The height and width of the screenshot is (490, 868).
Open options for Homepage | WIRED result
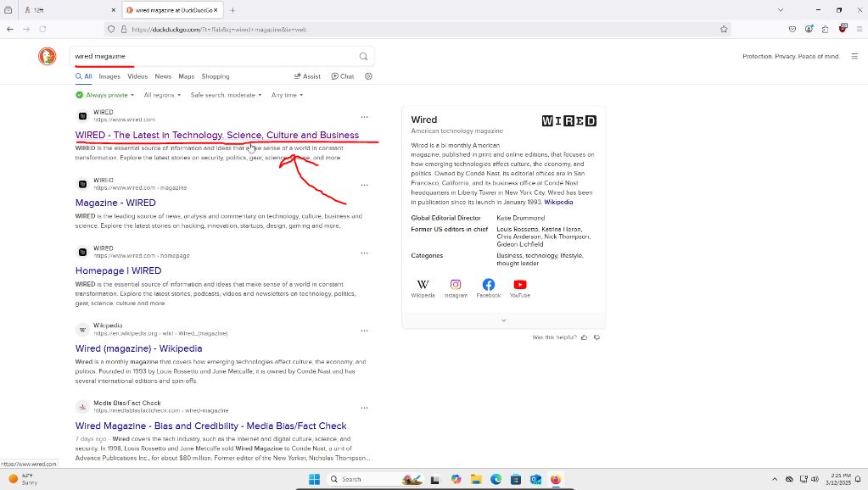(364, 253)
